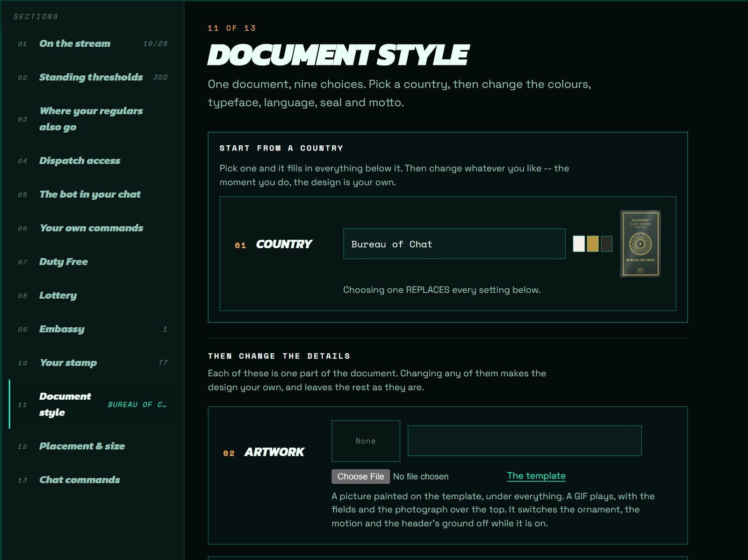The width and height of the screenshot is (748, 560).
Task: Go to Chat commands section
Action: pyautogui.click(x=93, y=480)
